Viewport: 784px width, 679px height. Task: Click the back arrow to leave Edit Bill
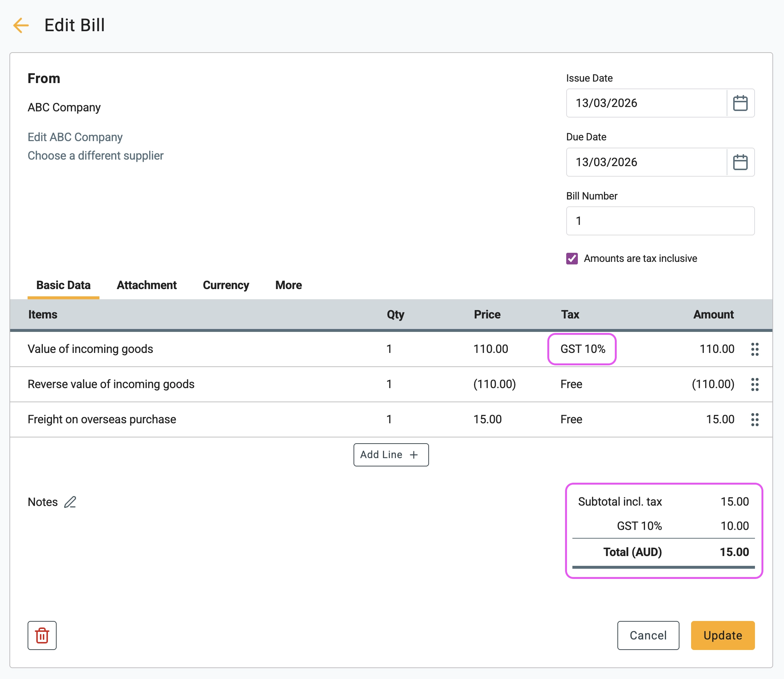point(21,25)
